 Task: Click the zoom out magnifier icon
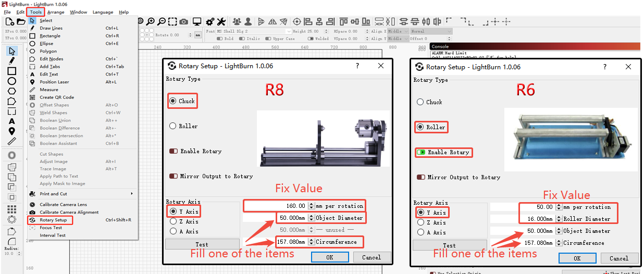point(162,21)
